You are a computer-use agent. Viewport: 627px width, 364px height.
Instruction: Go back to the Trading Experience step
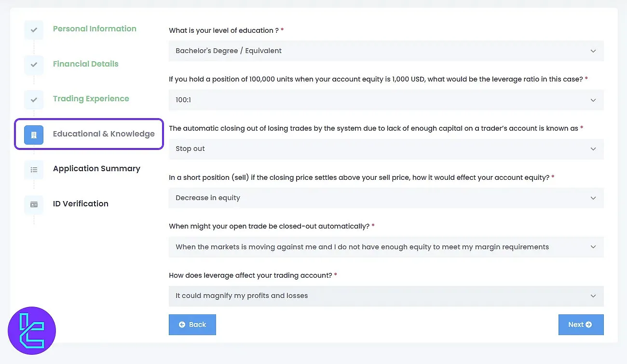click(91, 98)
